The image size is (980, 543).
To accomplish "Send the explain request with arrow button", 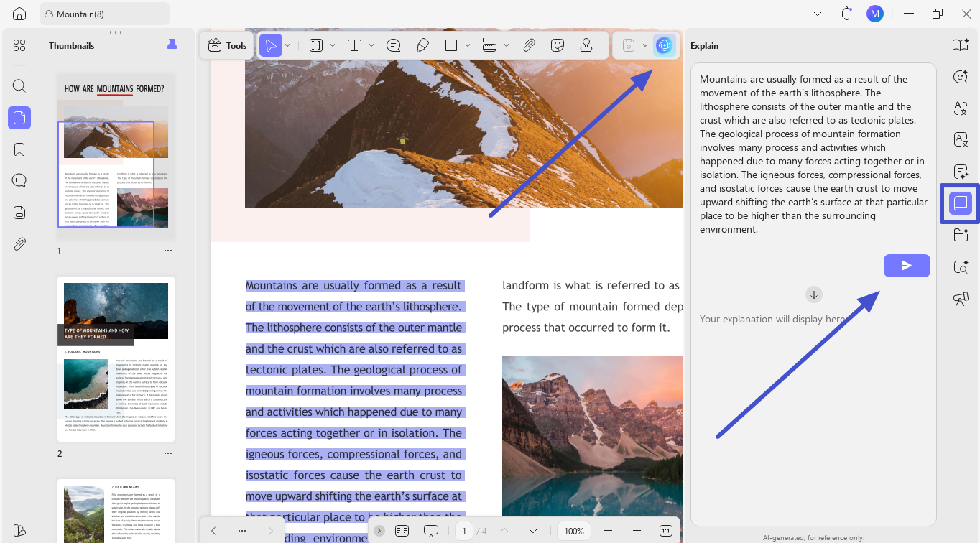I will click(x=907, y=266).
